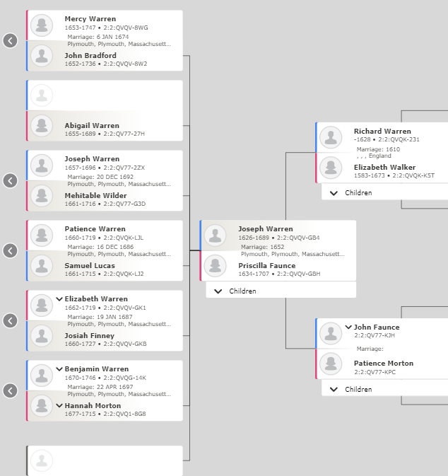Click the back arrow beside Joseph Warren and Mehitable Wilder
448x476 pixels.
click(10, 180)
